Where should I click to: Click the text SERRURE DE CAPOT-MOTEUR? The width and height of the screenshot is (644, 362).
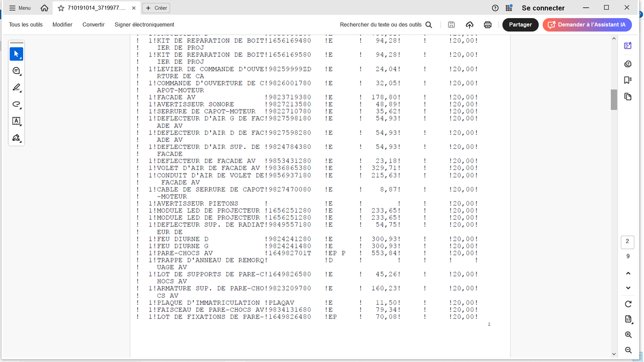[206, 112]
